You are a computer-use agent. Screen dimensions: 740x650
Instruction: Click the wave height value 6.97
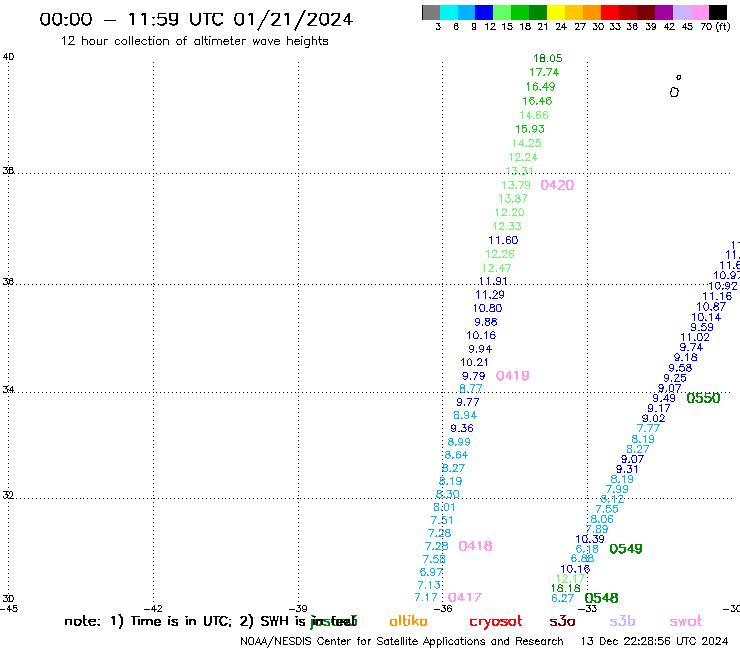[x=431, y=573]
